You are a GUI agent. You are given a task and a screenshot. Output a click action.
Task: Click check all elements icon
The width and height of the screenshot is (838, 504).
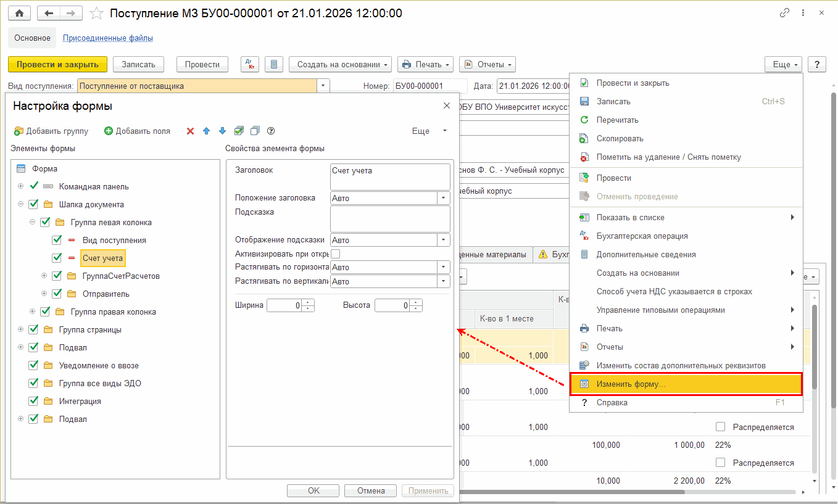239,131
